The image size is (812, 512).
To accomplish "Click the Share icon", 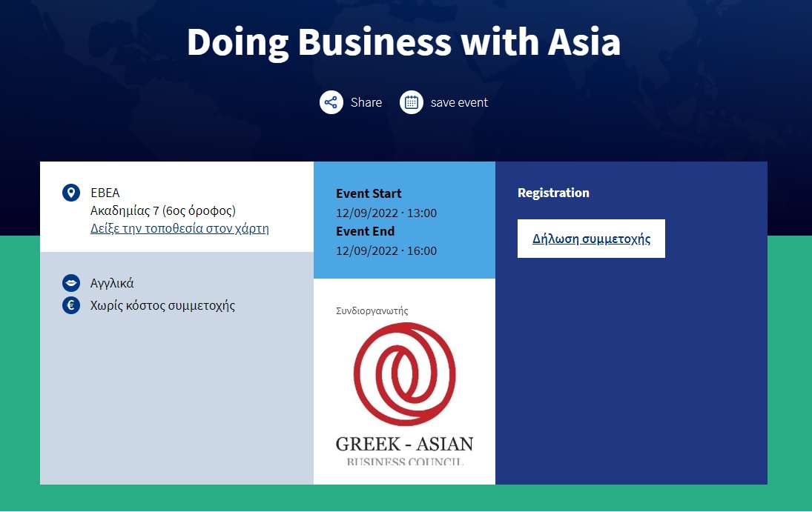I will pos(331,102).
